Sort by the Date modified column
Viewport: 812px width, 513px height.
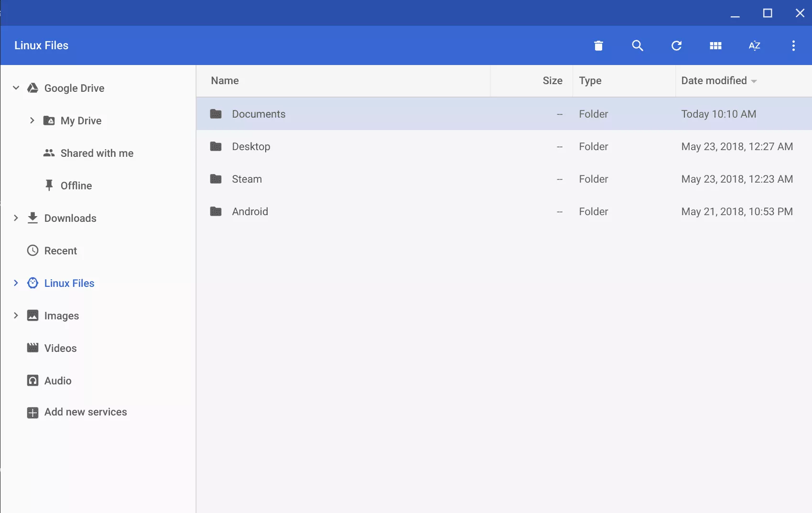[x=714, y=81]
